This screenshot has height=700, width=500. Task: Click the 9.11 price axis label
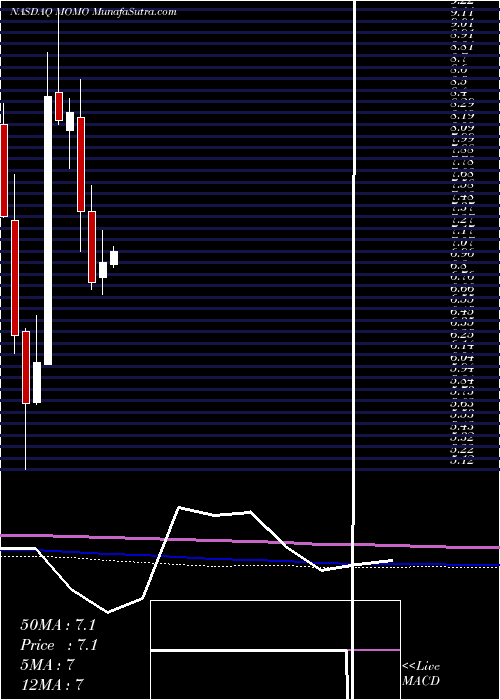[462, 13]
